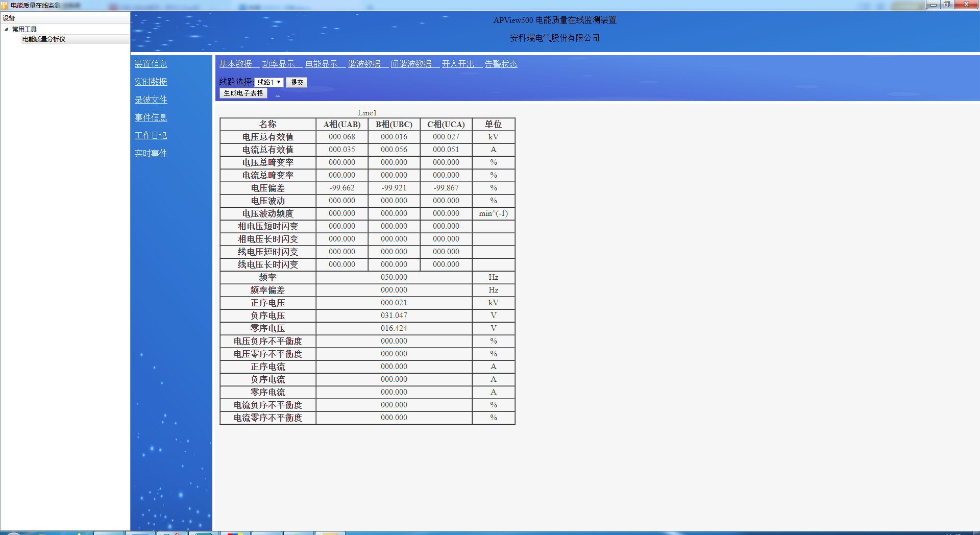Image resolution: width=980 pixels, height=535 pixels.
Task: Click the small link beside 生成电子表格
Action: 278,94
